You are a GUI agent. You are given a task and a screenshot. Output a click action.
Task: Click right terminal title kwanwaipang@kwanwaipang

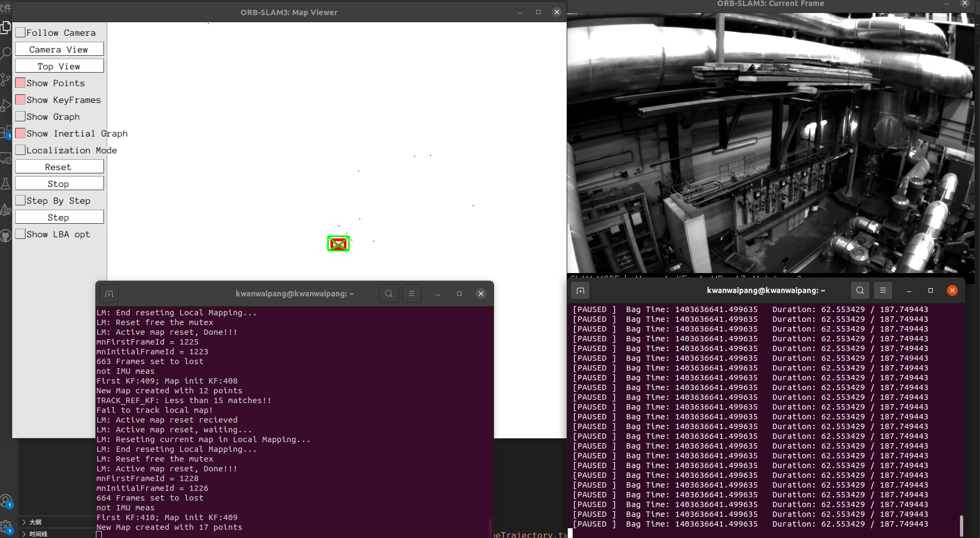[x=766, y=290]
